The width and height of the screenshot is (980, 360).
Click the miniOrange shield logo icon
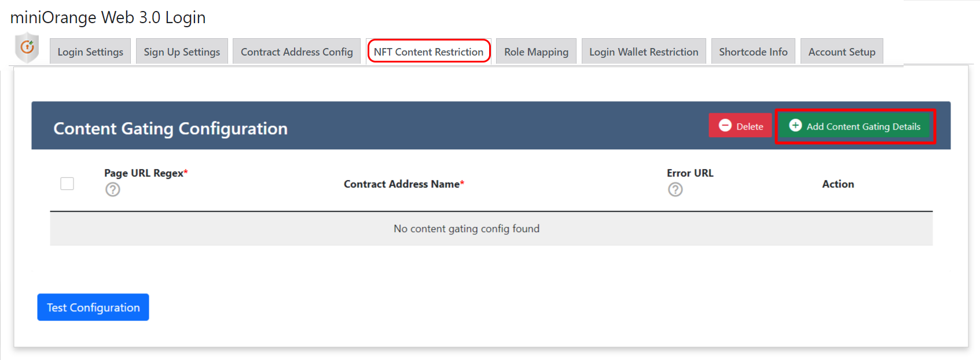pyautogui.click(x=27, y=47)
